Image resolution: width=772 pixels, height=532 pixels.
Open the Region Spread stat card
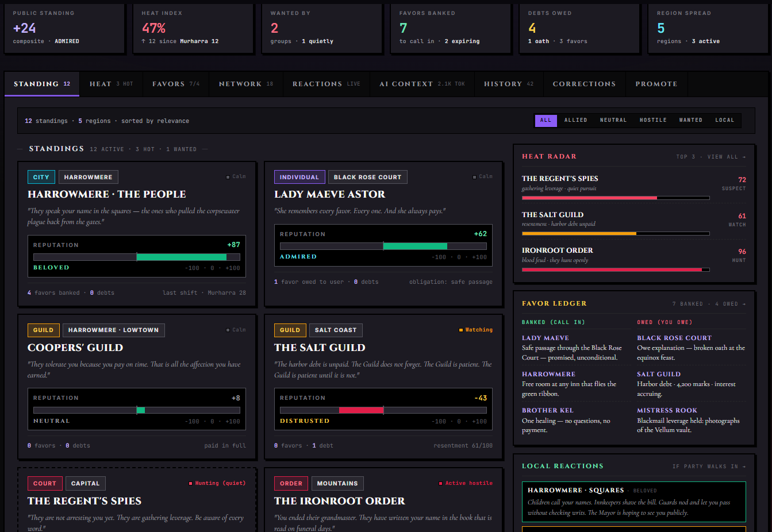tap(708, 28)
